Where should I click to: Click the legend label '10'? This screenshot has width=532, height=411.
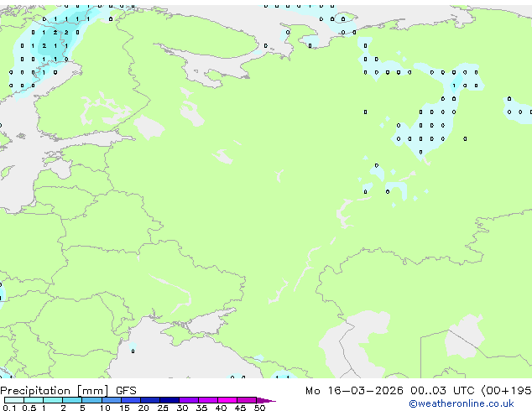(x=105, y=408)
